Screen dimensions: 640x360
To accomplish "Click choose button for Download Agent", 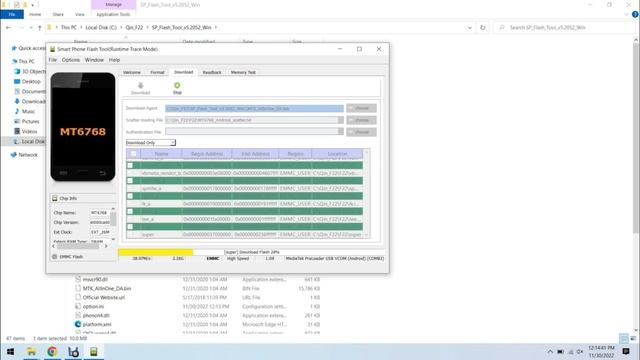I will pyautogui.click(x=361, y=108).
